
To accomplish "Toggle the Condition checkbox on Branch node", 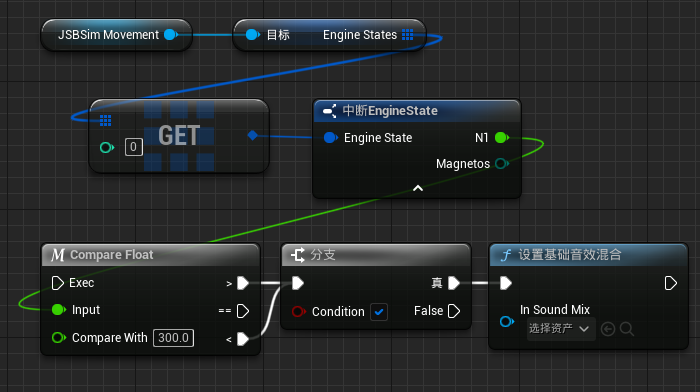I will click(379, 312).
